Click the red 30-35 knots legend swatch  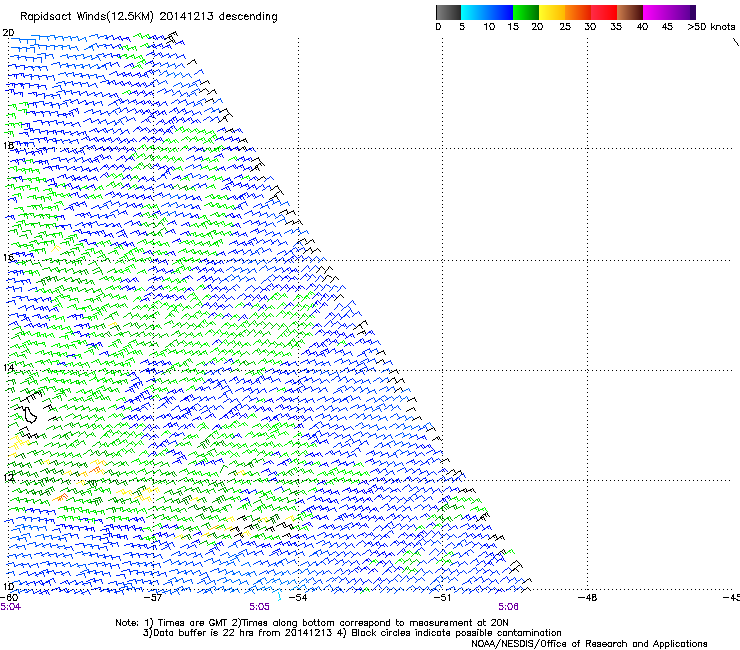point(604,12)
